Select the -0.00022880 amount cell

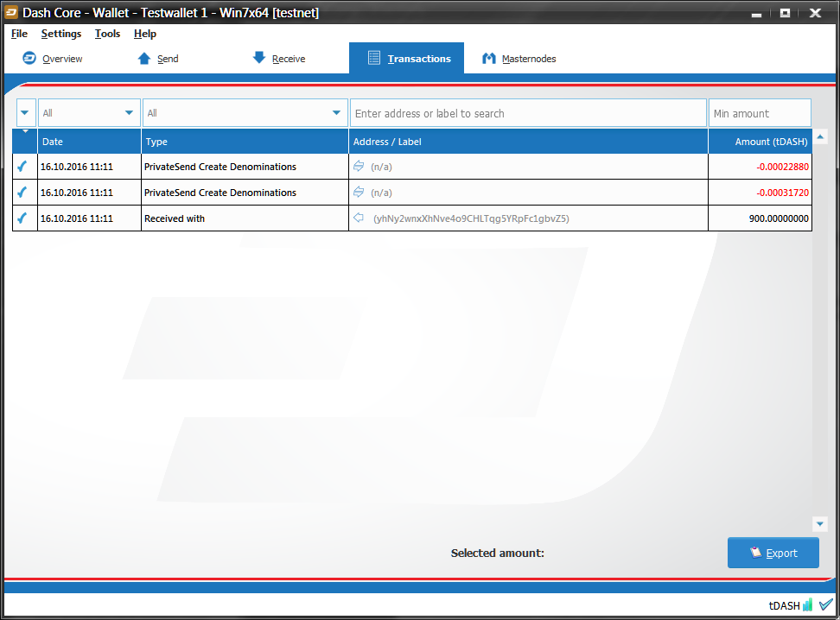(760, 167)
